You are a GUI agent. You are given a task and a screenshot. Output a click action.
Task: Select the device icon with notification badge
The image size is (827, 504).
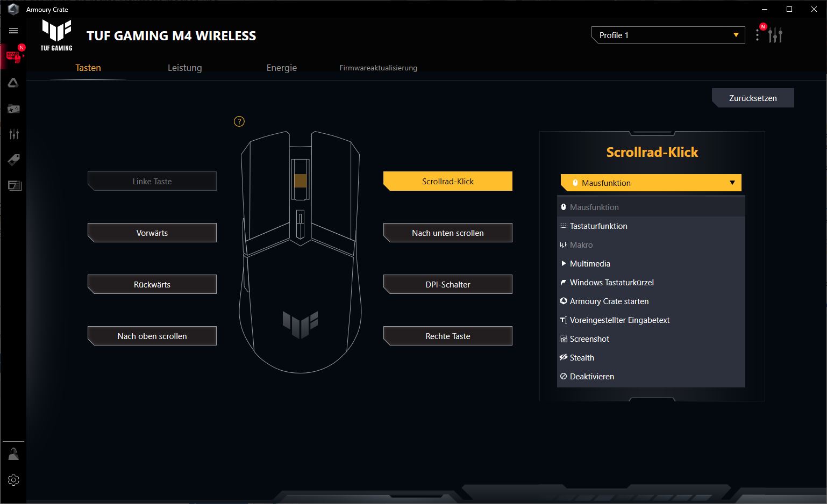pos(14,56)
